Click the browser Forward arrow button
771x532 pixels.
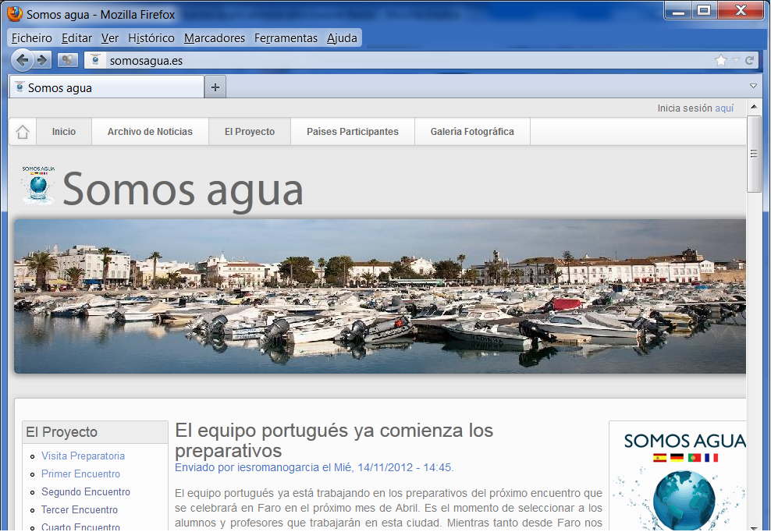43,60
